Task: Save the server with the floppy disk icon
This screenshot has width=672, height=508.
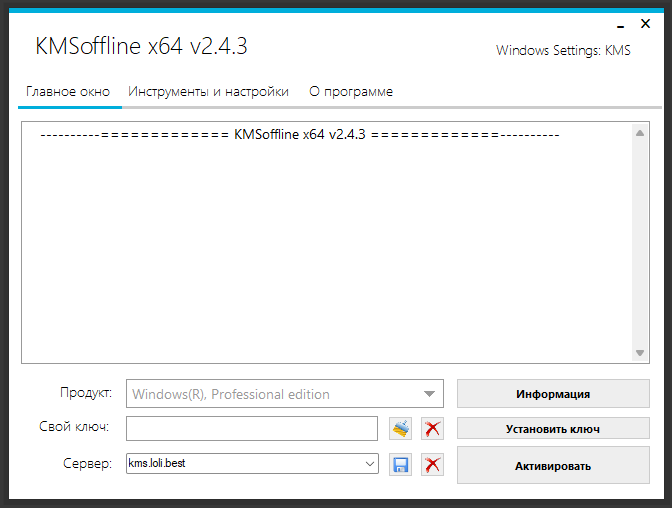Action: click(x=400, y=464)
